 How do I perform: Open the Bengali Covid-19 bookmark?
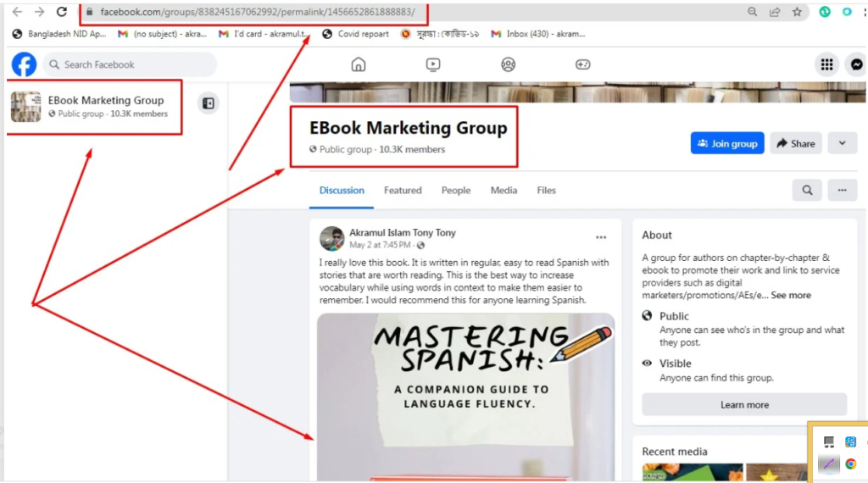440,34
